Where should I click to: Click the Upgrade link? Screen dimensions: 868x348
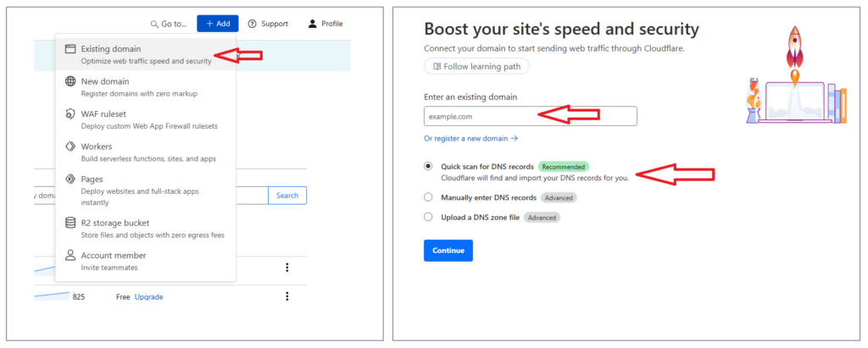(149, 297)
